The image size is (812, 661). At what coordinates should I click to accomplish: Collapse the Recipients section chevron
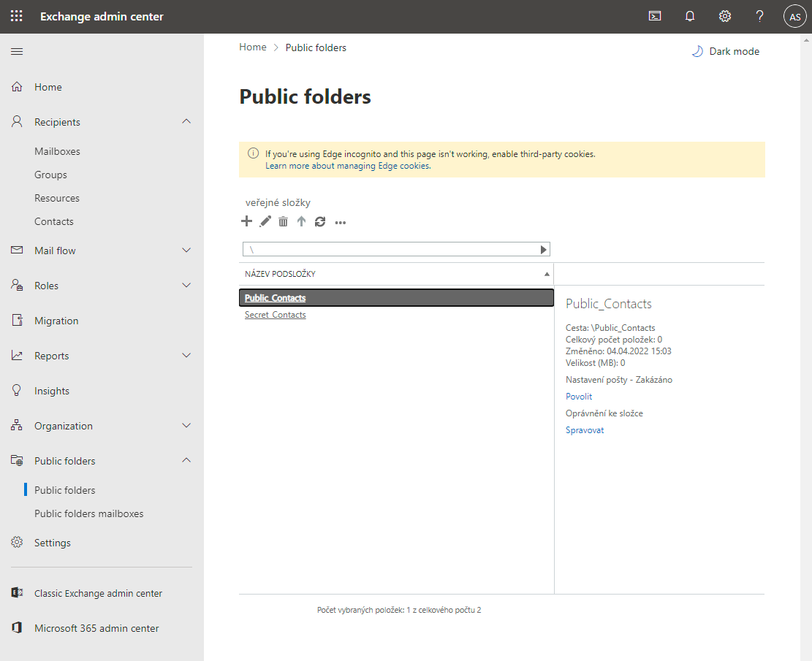coord(186,122)
